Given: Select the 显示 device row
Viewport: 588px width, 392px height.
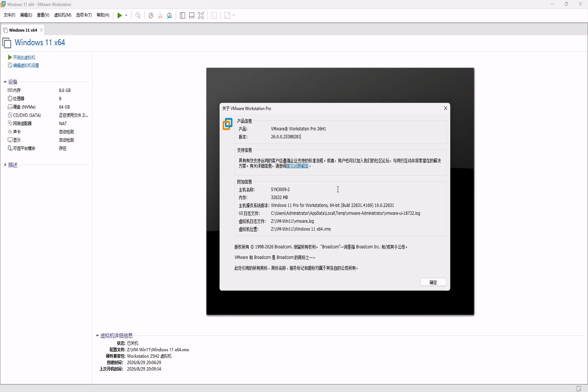Looking at the screenshot, I should click(x=48, y=140).
